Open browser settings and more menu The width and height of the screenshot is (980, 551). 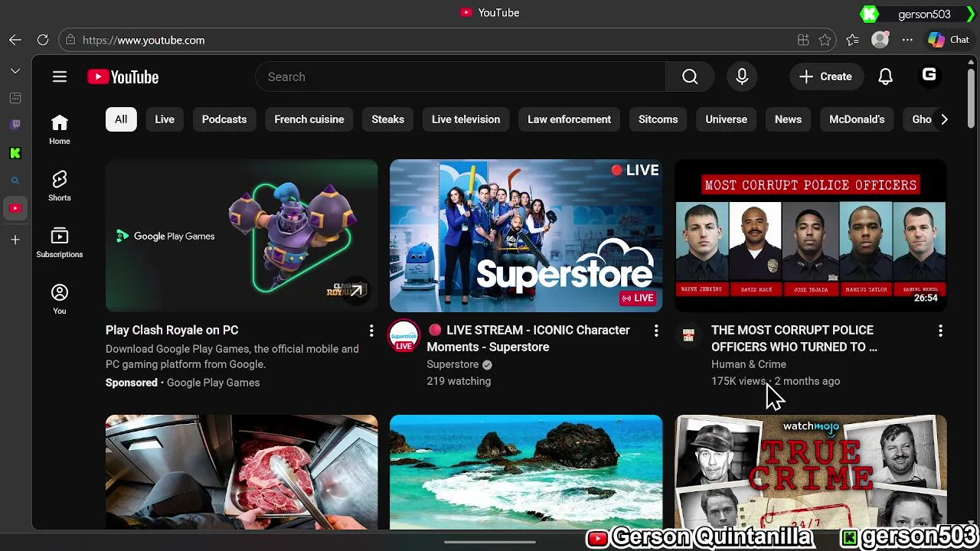click(x=908, y=40)
